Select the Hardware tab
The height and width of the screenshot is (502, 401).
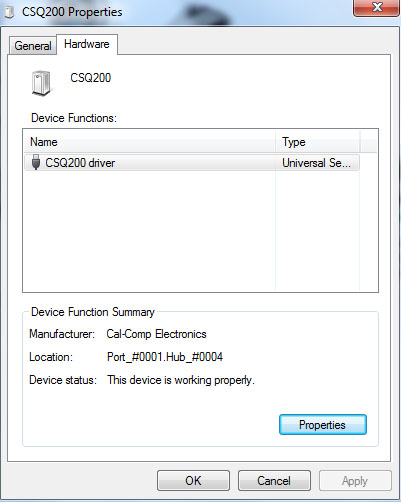tap(87, 44)
